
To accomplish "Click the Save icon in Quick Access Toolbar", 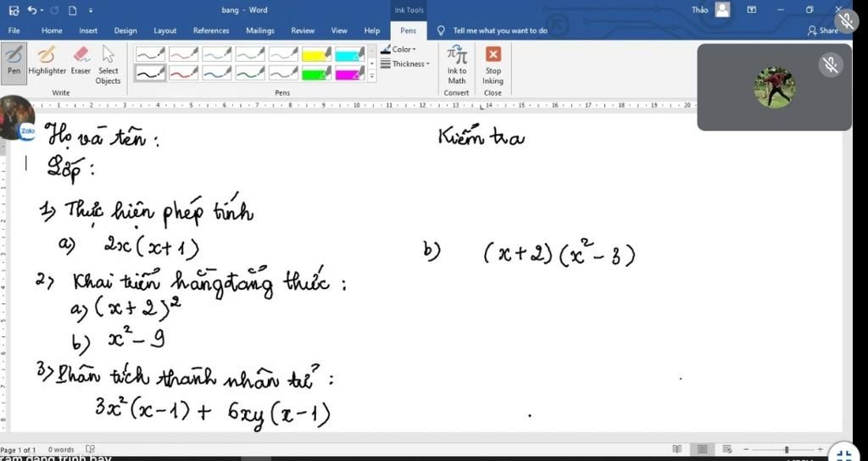I will click(15, 10).
